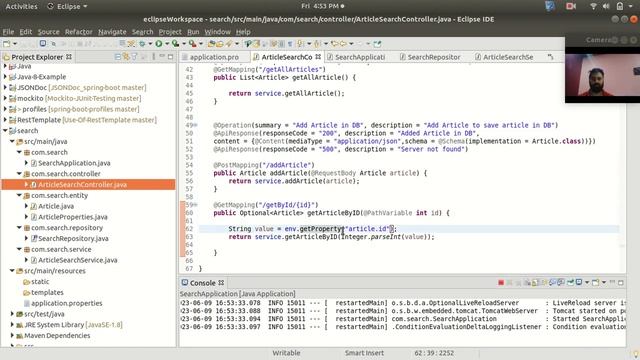Toggle Link with Editor in Project Explorer
Image resolution: width=640 pixels, height=360 pixels.
(x=126, y=57)
